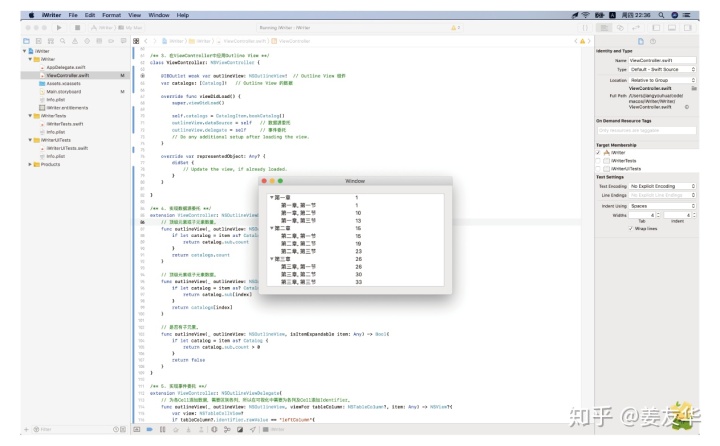Open the Edit menu
The image size is (720, 446).
click(90, 15)
